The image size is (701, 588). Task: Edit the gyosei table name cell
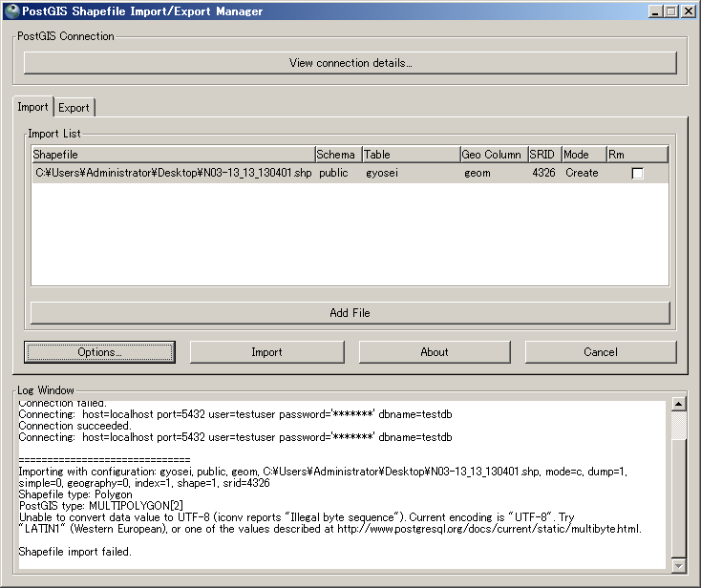click(x=382, y=174)
